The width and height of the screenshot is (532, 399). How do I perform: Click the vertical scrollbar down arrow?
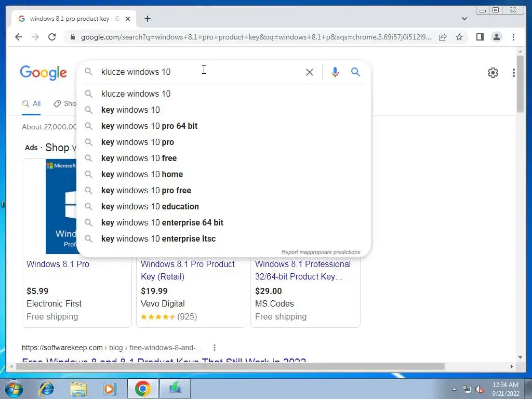coord(520,357)
